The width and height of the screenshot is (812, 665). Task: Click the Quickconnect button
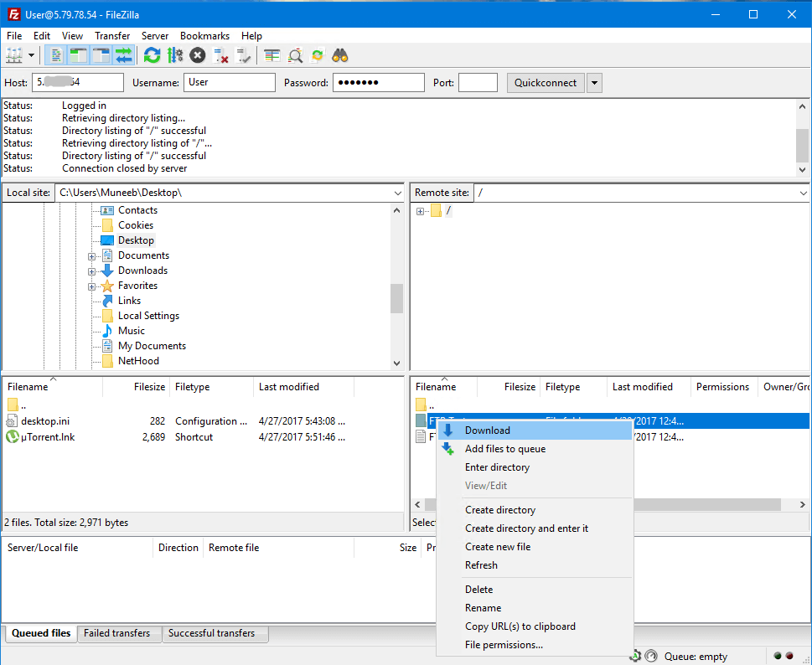pyautogui.click(x=544, y=82)
